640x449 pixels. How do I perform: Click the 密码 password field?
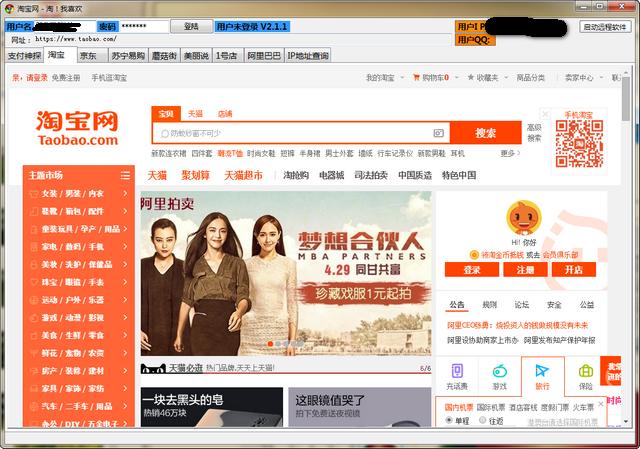[144, 27]
